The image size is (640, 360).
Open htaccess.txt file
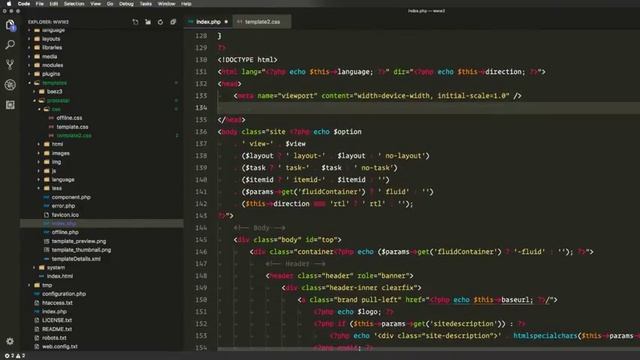click(57, 303)
